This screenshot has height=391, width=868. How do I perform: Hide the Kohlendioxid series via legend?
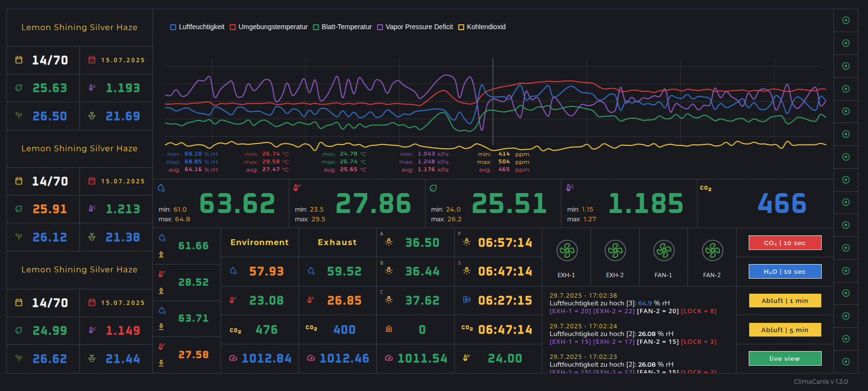coord(461,27)
